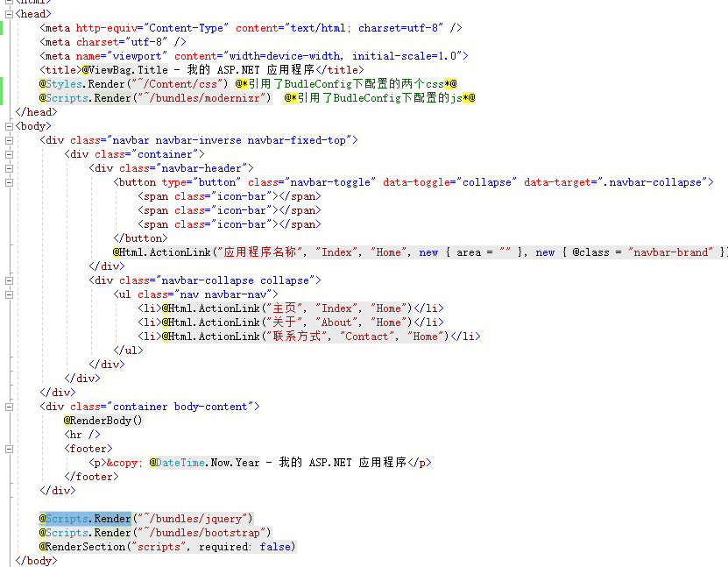Click the closing "</footer>" tag
Viewport: 728px width, 567px height.
[x=91, y=477]
